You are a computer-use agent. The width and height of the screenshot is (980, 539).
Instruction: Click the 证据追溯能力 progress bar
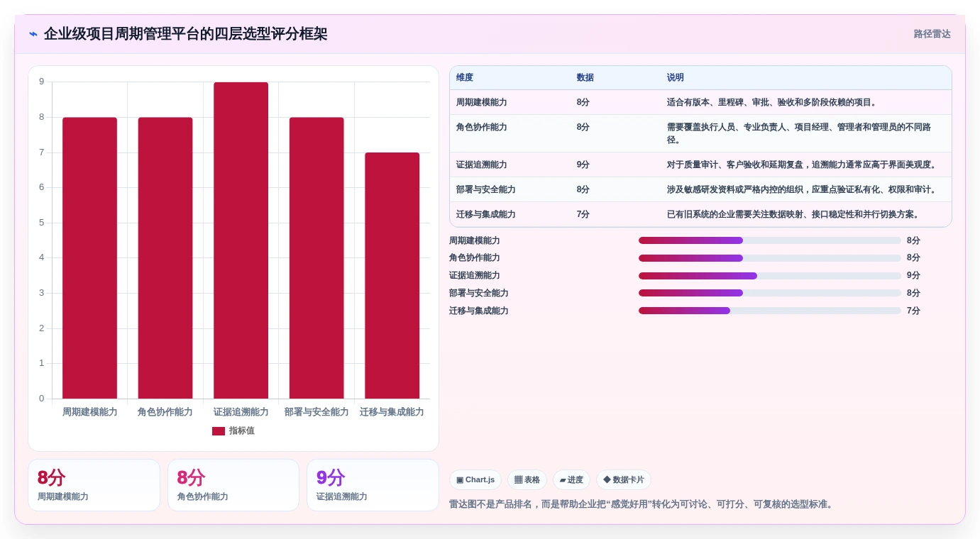coord(770,276)
